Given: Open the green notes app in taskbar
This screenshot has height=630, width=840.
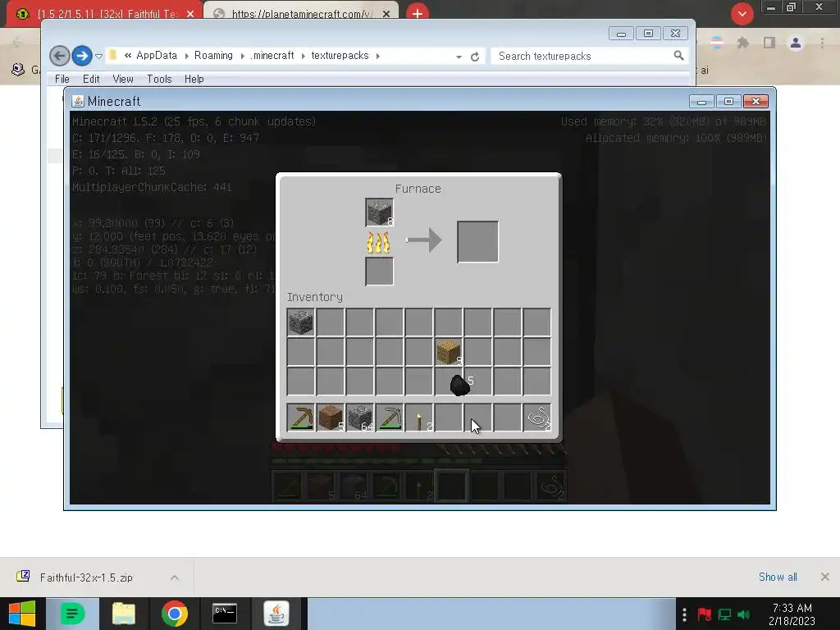Looking at the screenshot, I should [72, 614].
